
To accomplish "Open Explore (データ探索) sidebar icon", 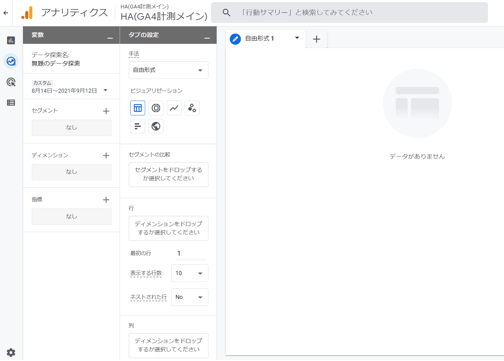I will pos(11,61).
